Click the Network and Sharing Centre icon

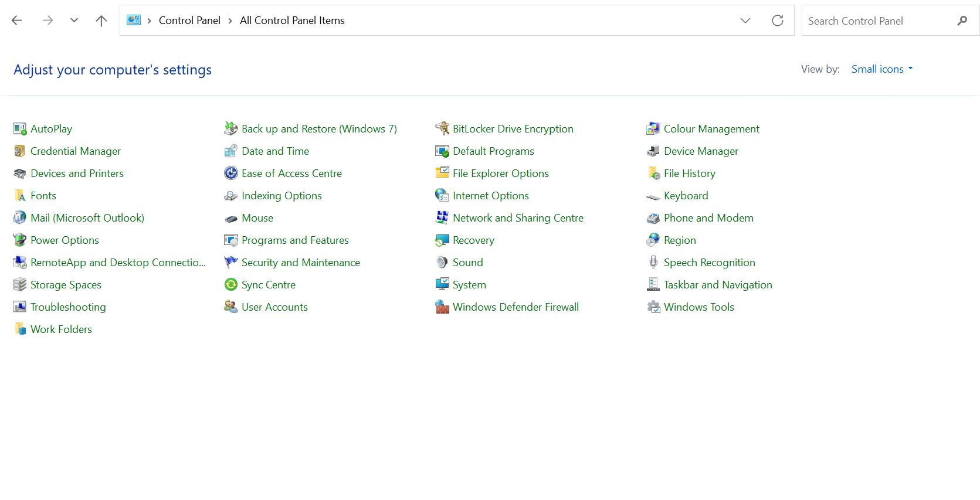point(442,218)
